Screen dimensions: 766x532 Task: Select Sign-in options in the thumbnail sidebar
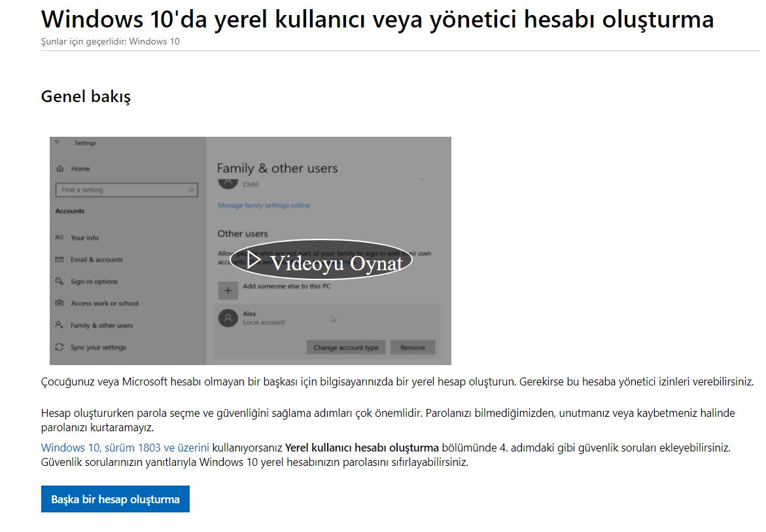point(94,282)
